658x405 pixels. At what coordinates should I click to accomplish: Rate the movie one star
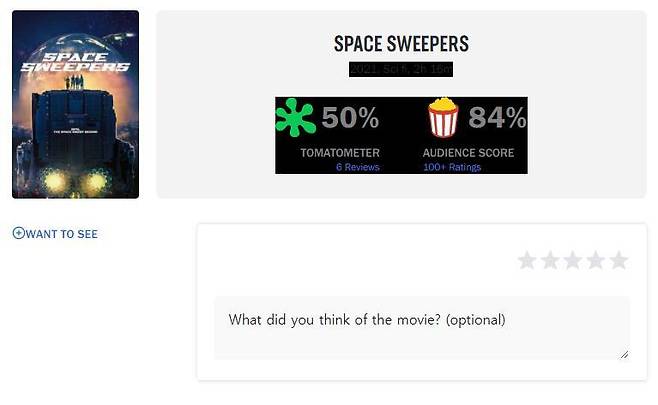[527, 260]
